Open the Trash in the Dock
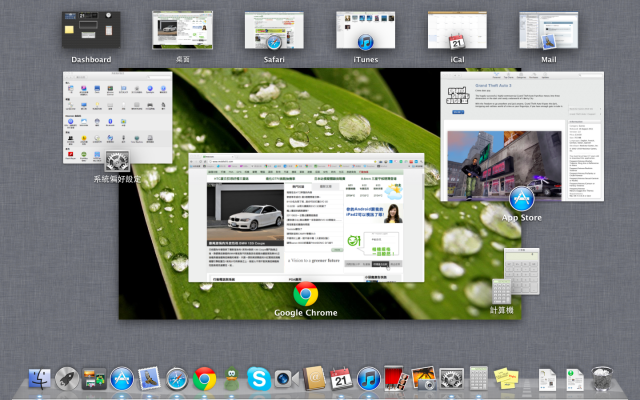 pos(602,378)
